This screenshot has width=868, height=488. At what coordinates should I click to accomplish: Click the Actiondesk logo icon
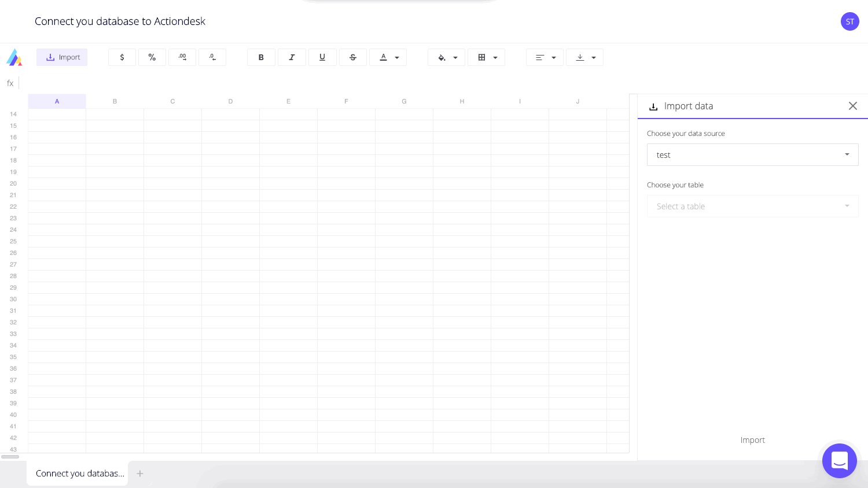coord(14,57)
